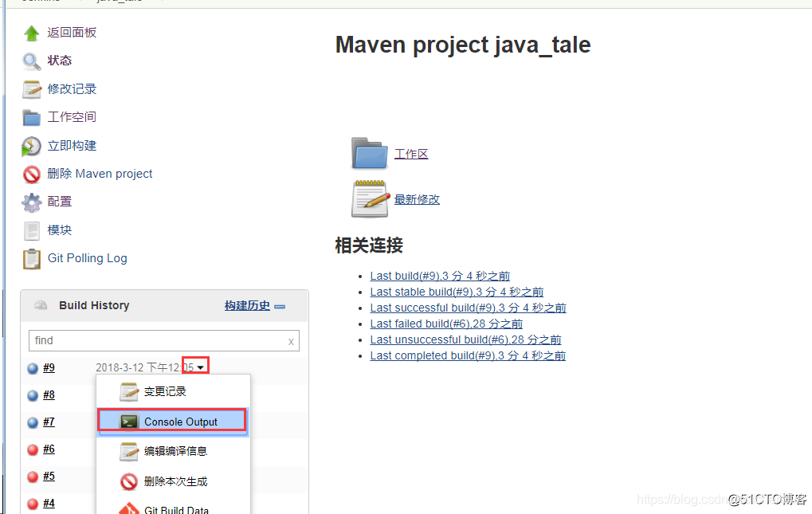Click the notepad icon next to 编辑编译信息

click(x=129, y=451)
